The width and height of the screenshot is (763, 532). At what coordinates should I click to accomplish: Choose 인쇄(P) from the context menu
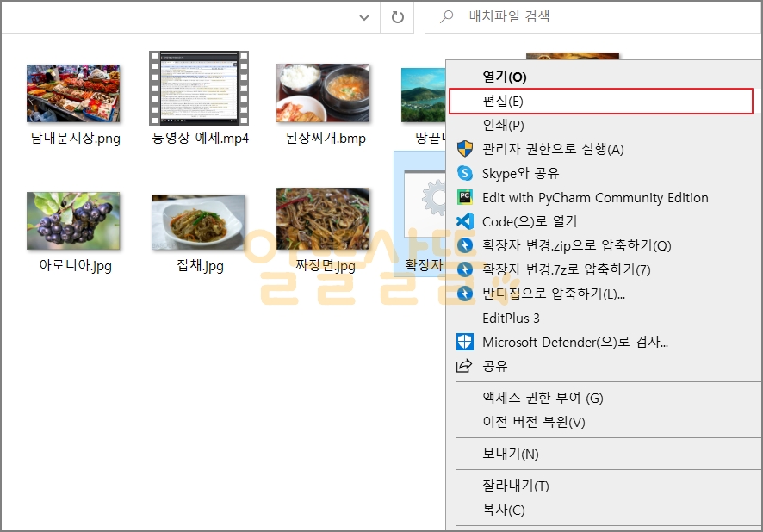pyautogui.click(x=604, y=125)
